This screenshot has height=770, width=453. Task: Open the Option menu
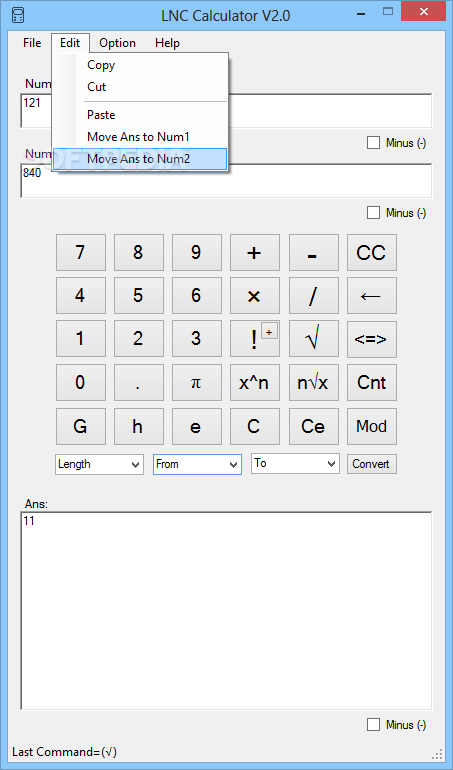coord(117,43)
